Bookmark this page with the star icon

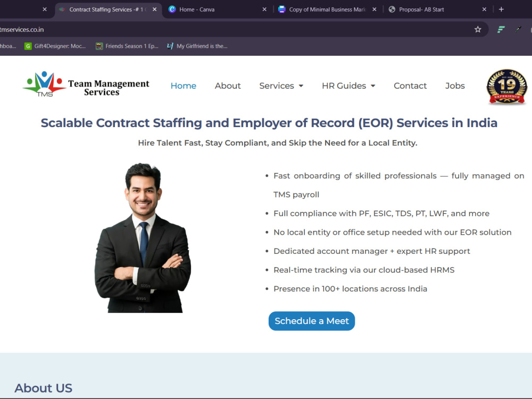(478, 29)
